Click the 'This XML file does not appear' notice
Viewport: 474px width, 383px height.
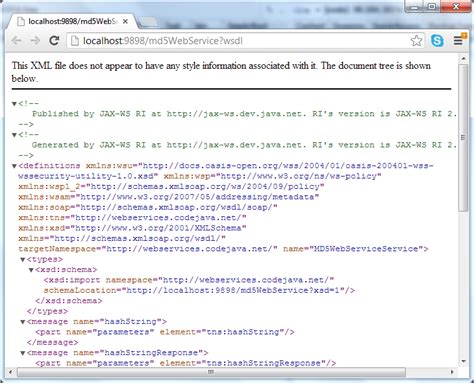pyautogui.click(x=221, y=72)
